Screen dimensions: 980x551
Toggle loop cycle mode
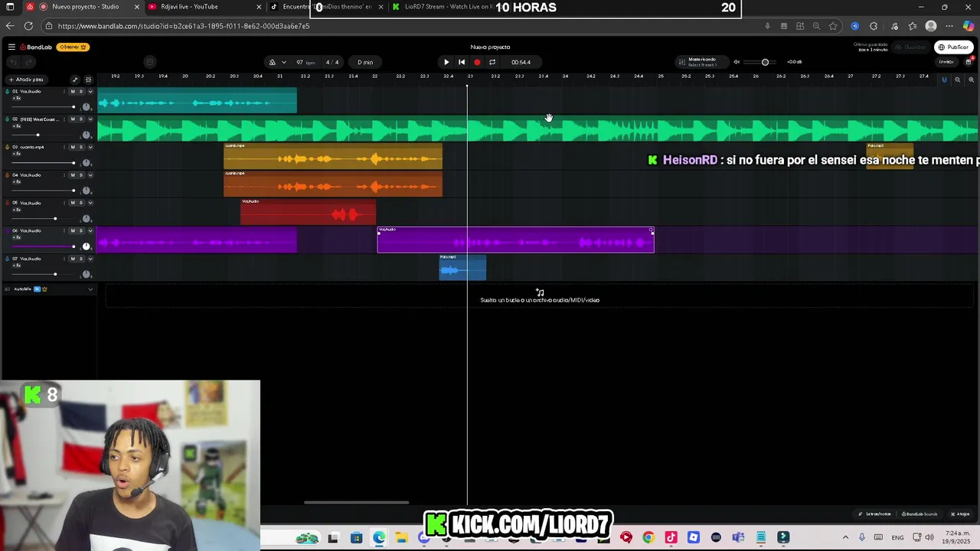coord(492,62)
